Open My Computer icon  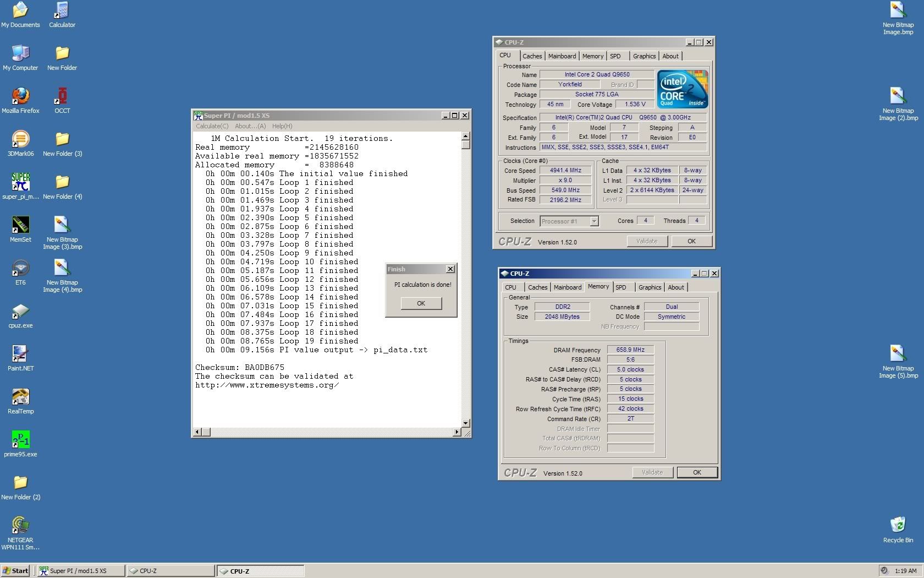point(20,57)
